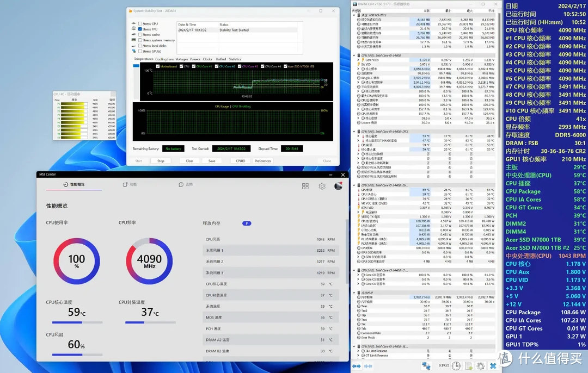Image resolution: width=588 pixels, height=373 pixels.
Task: Open MSI Center settings gear icon
Action: tap(322, 186)
